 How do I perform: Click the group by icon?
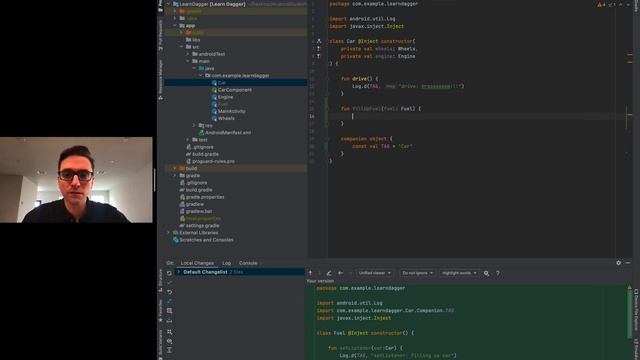tap(169, 332)
